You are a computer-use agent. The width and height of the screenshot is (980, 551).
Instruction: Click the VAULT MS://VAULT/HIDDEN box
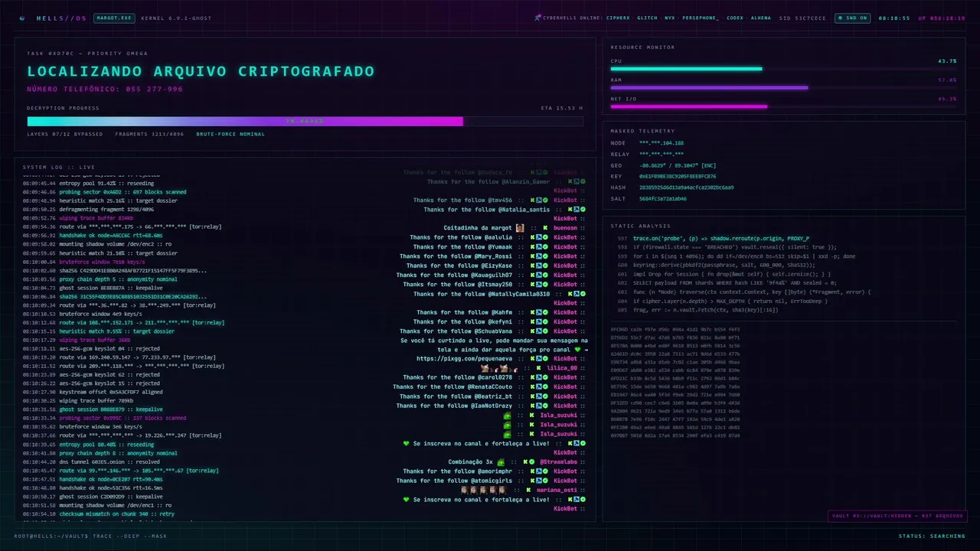tap(897, 516)
